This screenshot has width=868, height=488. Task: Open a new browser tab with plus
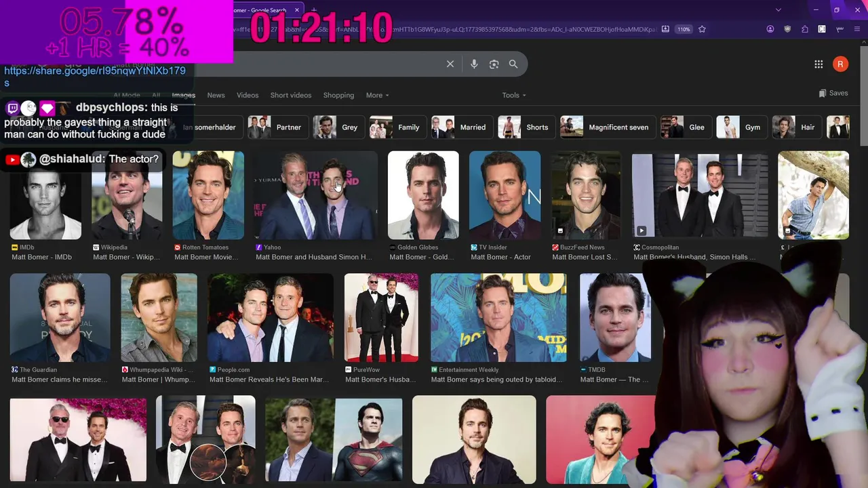(314, 10)
